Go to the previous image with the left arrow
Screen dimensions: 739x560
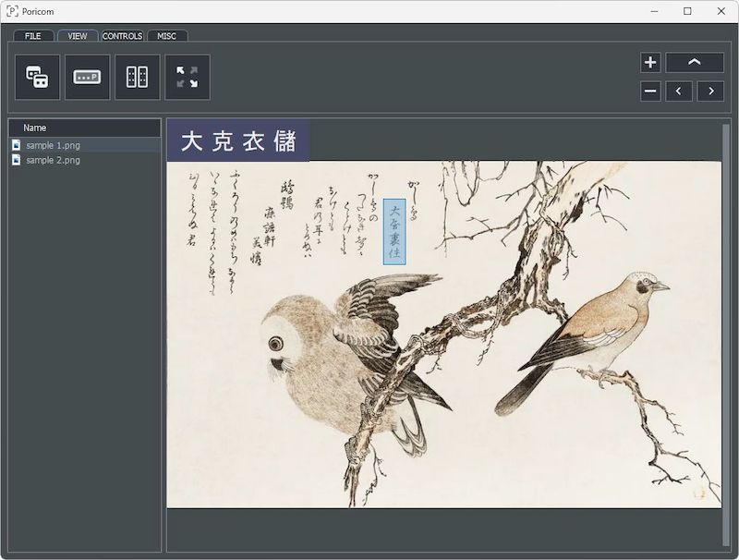(681, 91)
